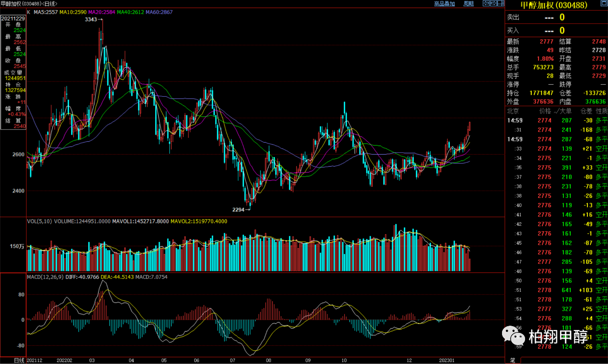Go to previous contract with left arrow
608x364 pixels.
[x=486, y=3]
